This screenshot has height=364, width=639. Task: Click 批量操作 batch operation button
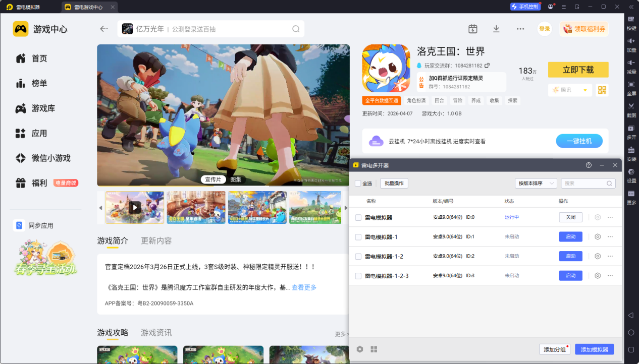[x=394, y=184]
